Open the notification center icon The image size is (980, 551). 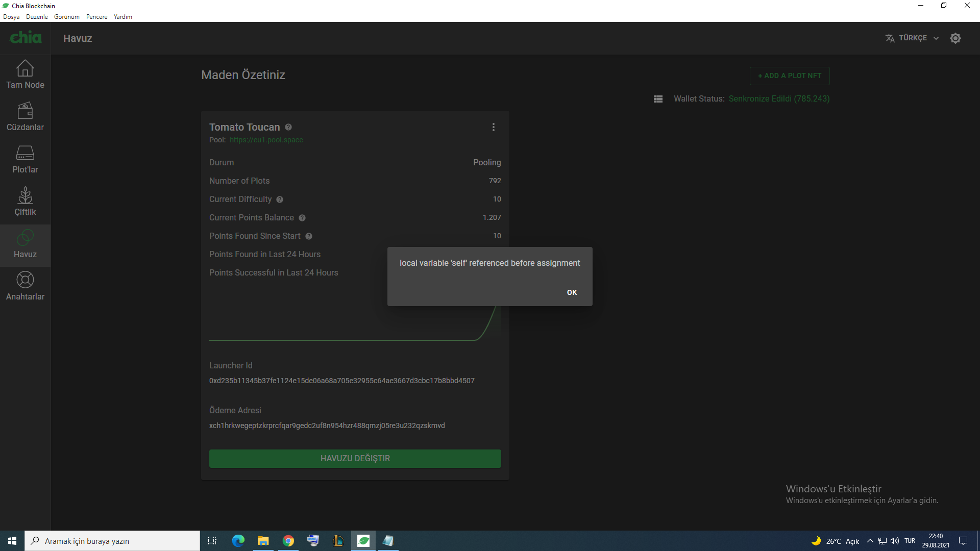pyautogui.click(x=963, y=541)
